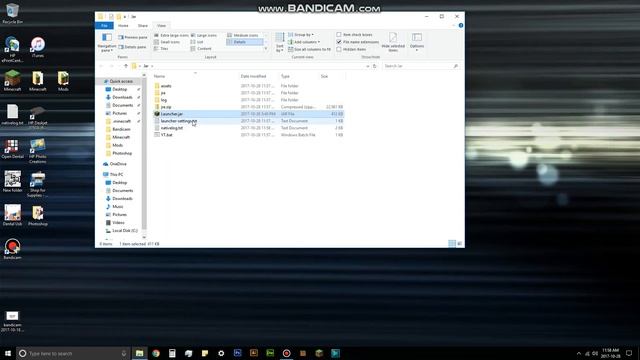
Task: Select the iTunes desktop shortcut
Action: 38,47
